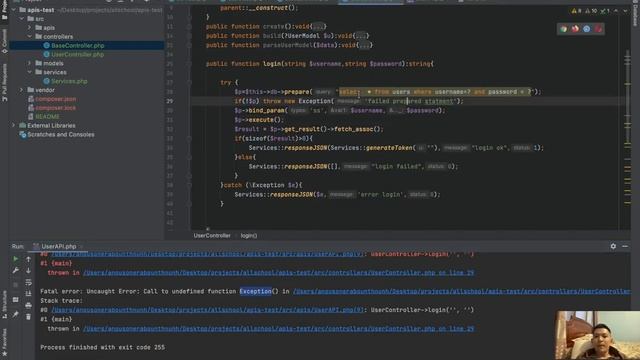Jump up the stack trace with the arrow
This screenshot has height=360, width=640.
[28, 259]
